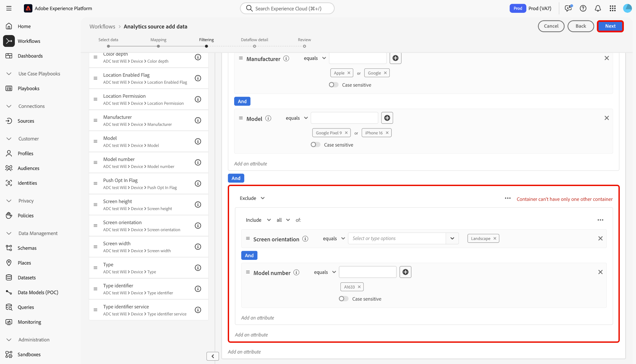Show info for Manufacturer attribute in list

coord(198,120)
